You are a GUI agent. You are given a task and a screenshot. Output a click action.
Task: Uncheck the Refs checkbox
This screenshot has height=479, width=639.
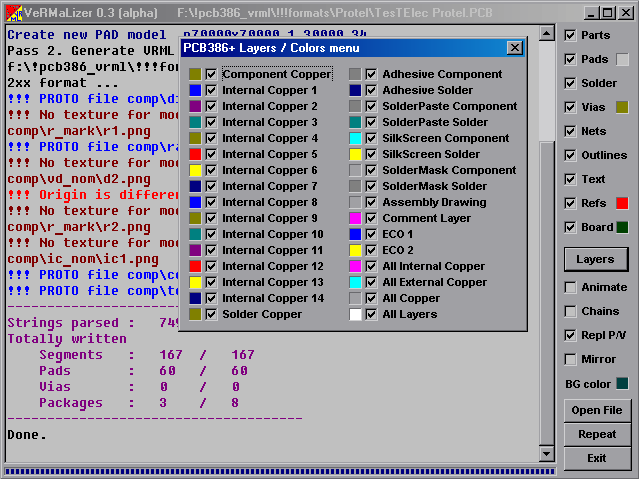570,203
